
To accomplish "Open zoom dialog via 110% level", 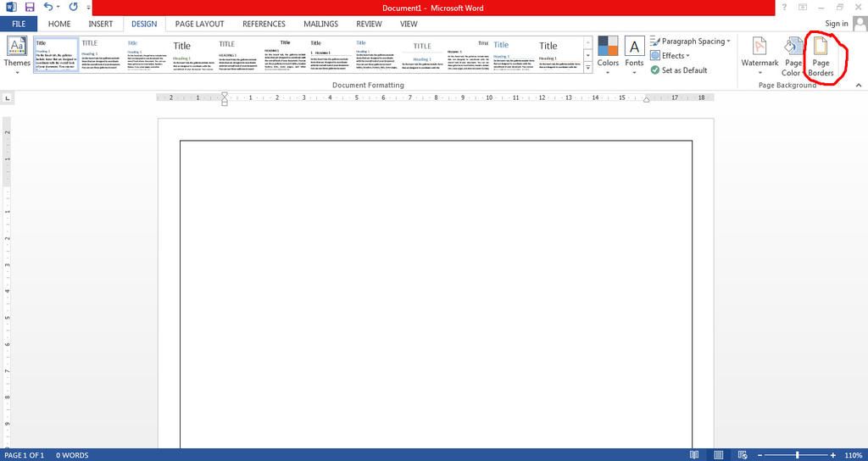I will [x=854, y=455].
